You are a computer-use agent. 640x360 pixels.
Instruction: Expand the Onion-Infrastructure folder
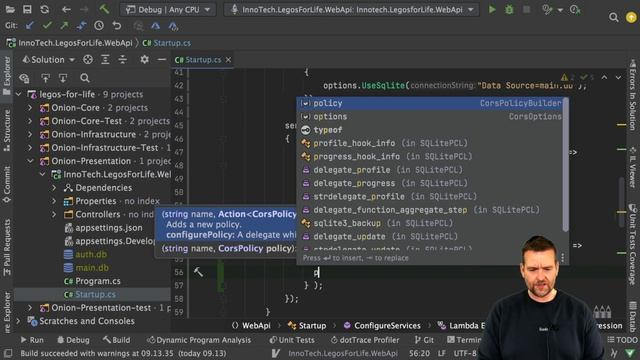tap(30, 134)
